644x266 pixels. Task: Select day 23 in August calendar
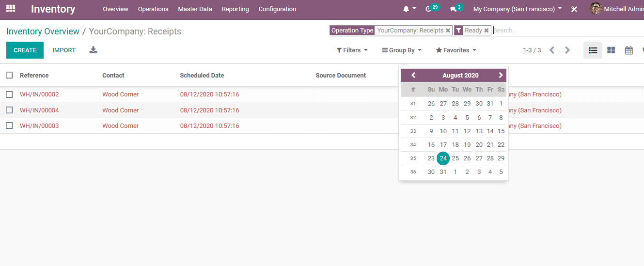[431, 158]
